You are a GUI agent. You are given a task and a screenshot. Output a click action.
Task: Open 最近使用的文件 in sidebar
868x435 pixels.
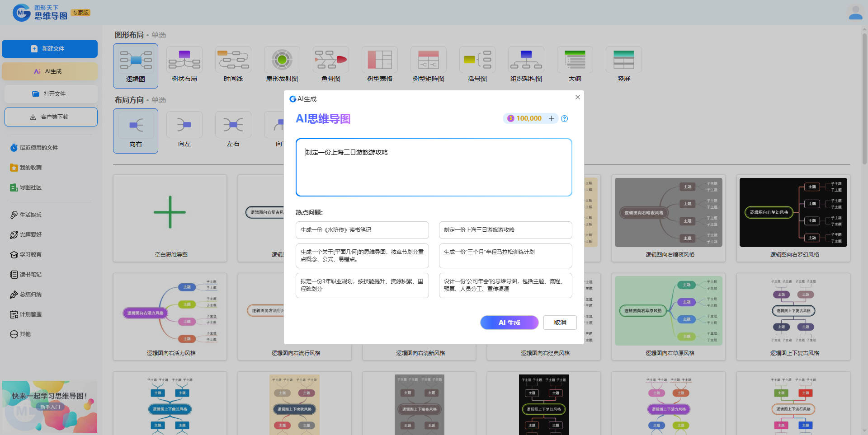[x=38, y=148]
